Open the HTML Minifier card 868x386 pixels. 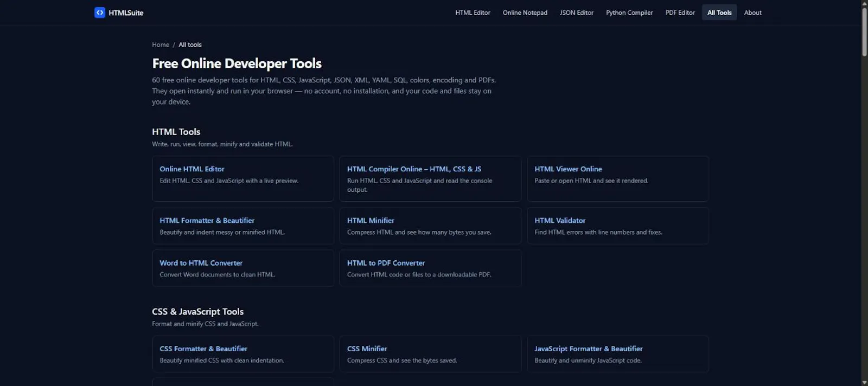tap(430, 226)
